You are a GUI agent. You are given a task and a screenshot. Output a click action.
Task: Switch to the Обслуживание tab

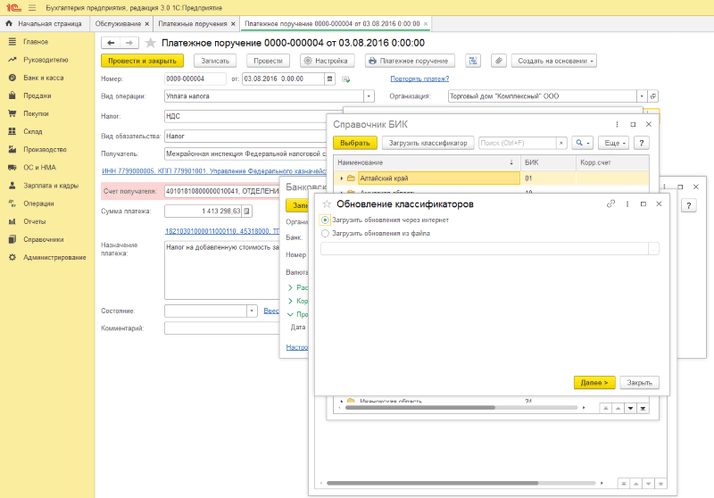119,22
